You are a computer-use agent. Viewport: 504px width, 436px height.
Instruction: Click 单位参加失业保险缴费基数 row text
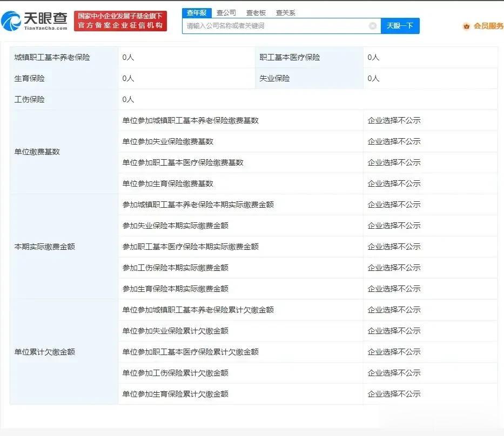[x=167, y=141]
